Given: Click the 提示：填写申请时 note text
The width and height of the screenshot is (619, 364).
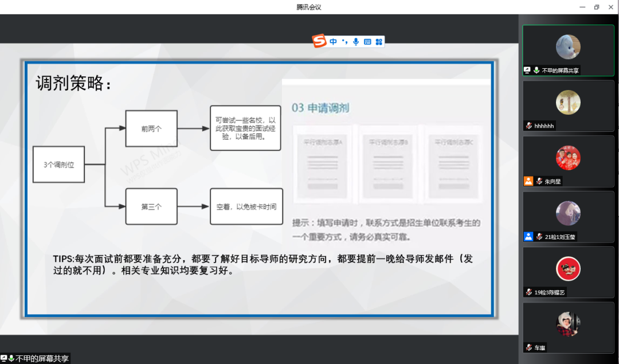Looking at the screenshot, I should [386, 230].
